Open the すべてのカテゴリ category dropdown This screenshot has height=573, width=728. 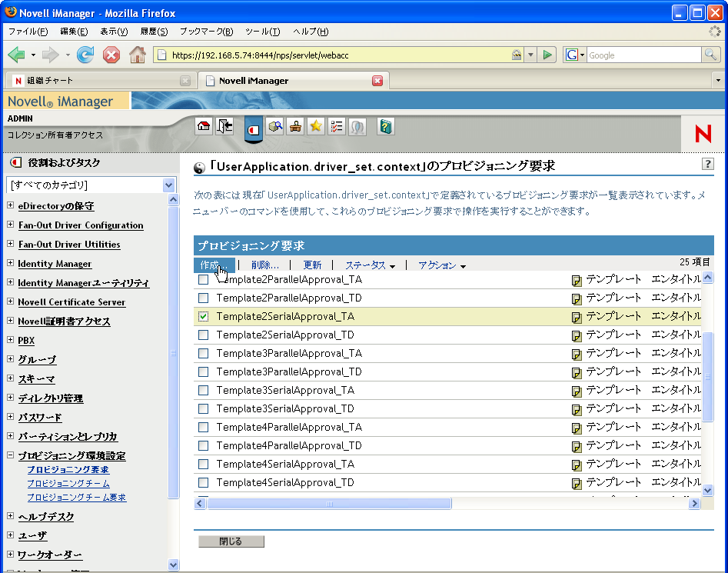(x=91, y=185)
